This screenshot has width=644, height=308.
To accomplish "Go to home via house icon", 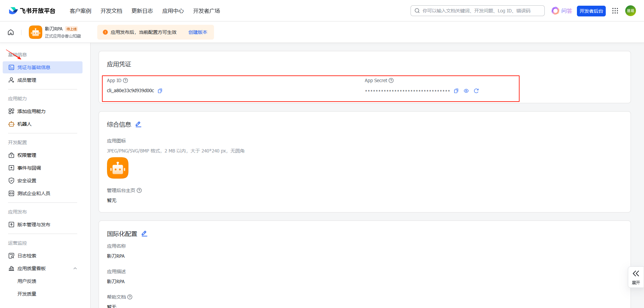I will [x=11, y=32].
